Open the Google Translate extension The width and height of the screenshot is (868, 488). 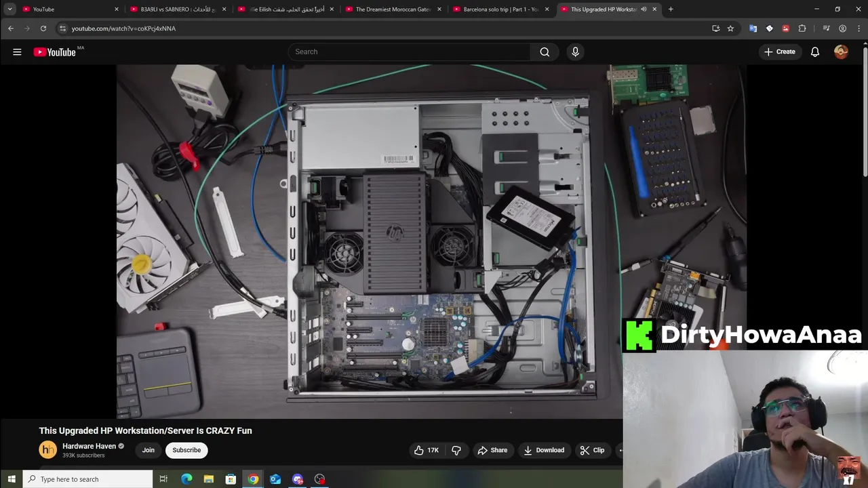pos(753,28)
